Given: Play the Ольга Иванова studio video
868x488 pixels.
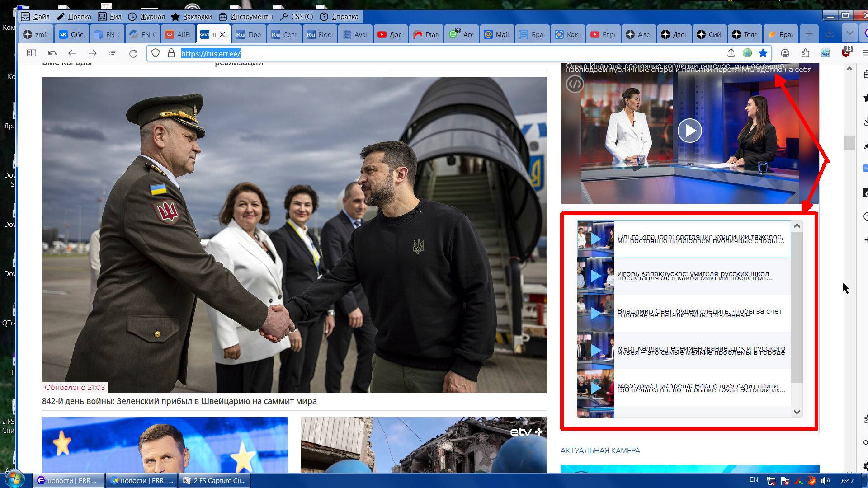Looking at the screenshot, I should coord(689,131).
